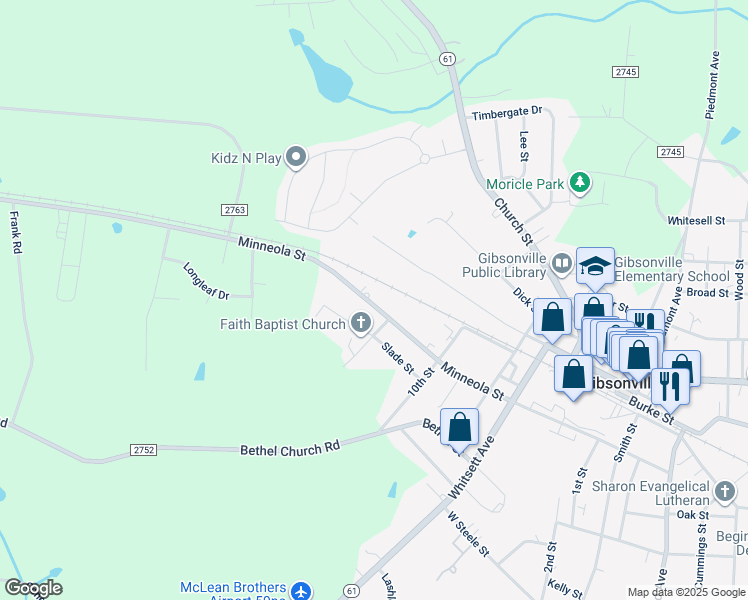Click the partially hidden restaurant marker atop the cluster
Viewport: 748px width, 600px height.
645,319
